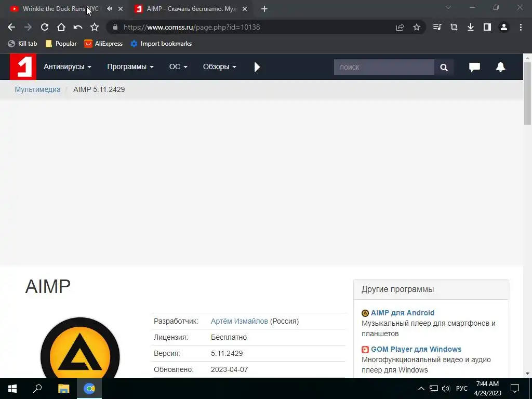
Task: Click the star icon left of address bar
Action: 95,27
